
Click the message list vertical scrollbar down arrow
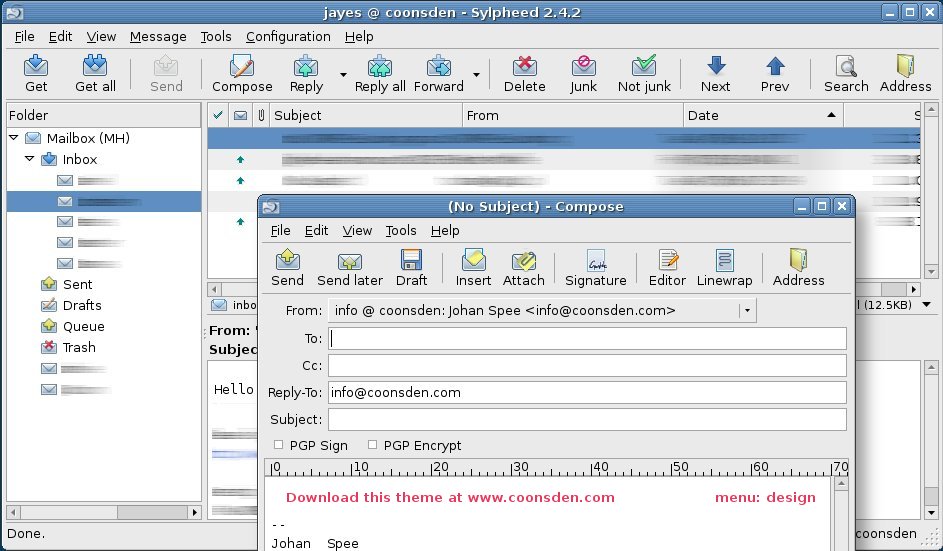pyautogui.click(x=932, y=272)
